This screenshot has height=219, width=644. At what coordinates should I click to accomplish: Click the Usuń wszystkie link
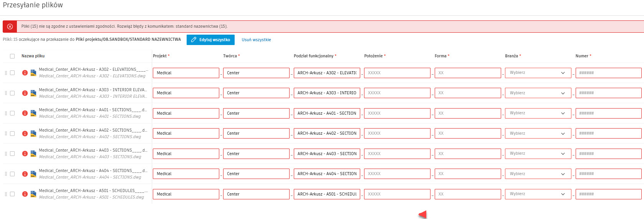pos(256,40)
